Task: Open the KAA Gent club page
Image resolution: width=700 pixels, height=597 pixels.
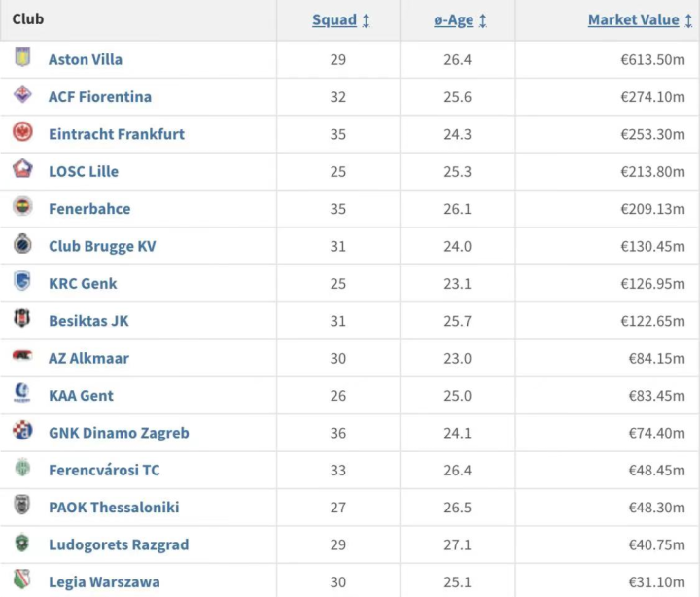Action: 81,395
